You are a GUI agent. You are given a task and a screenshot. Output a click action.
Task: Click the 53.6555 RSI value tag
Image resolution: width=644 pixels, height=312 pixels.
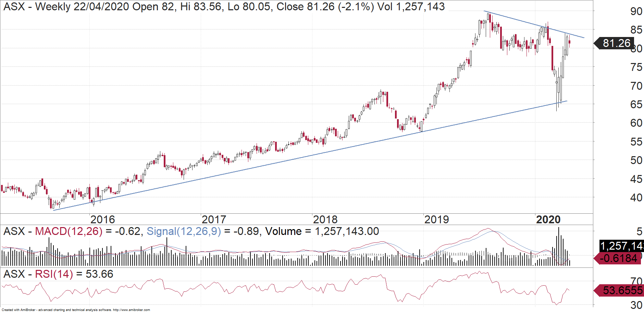point(621,290)
